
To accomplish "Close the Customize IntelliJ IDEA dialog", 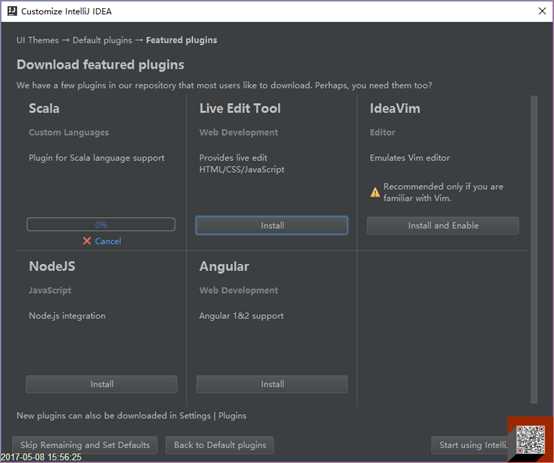I will pyautogui.click(x=542, y=11).
